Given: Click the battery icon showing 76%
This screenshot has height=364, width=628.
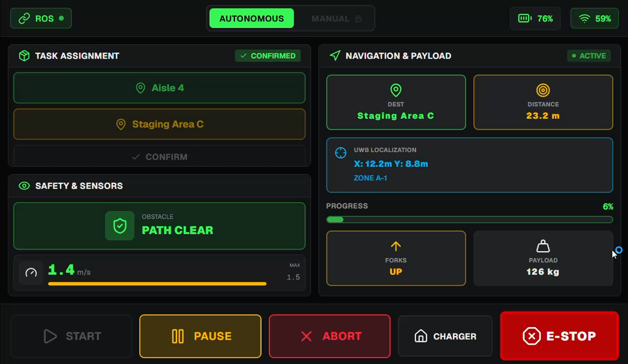Looking at the screenshot, I should click(525, 18).
